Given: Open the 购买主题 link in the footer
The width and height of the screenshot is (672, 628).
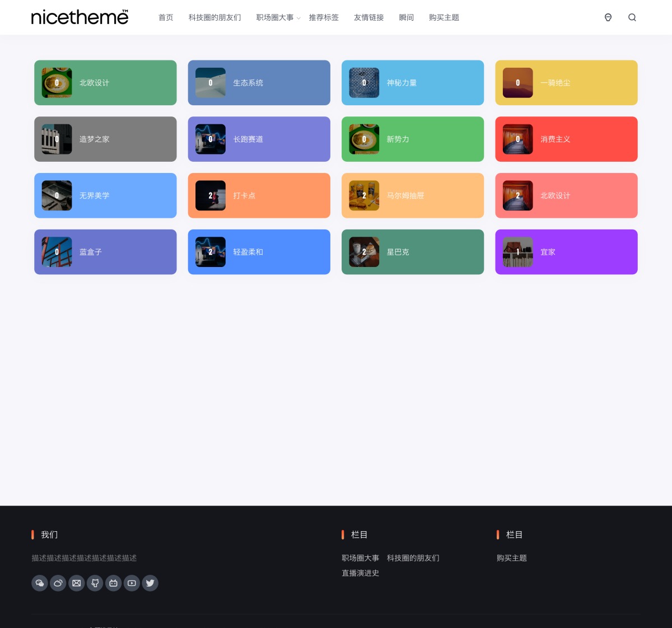Looking at the screenshot, I should (511, 558).
